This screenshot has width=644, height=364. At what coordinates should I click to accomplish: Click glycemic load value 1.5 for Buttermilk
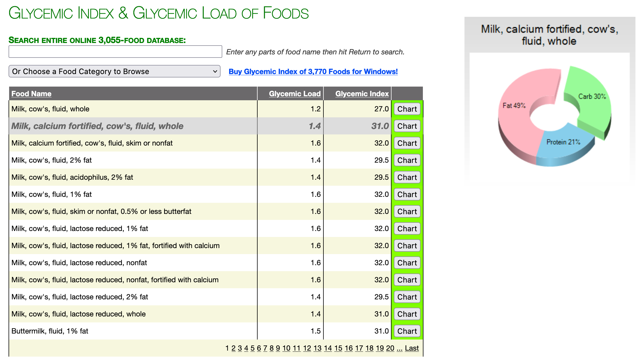pos(315,331)
